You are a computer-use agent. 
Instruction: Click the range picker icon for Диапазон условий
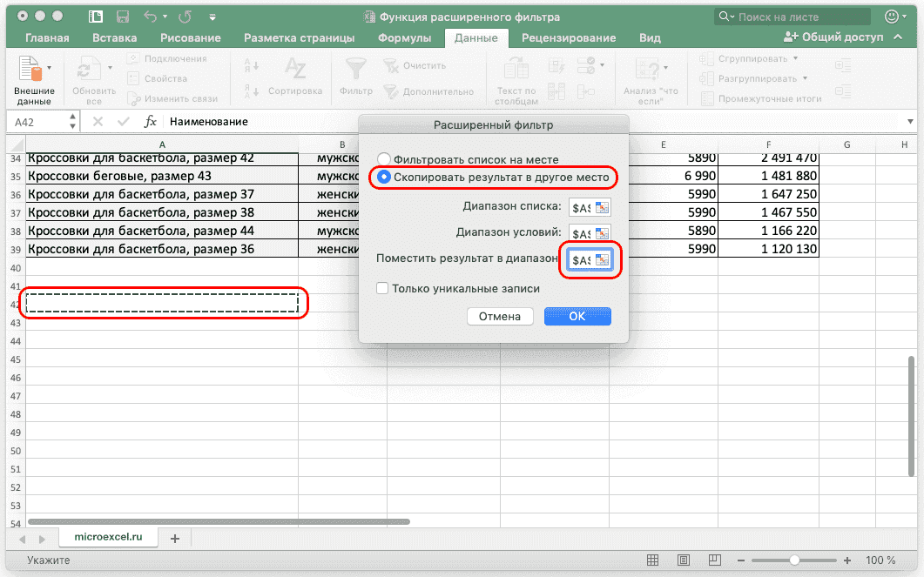pos(603,234)
